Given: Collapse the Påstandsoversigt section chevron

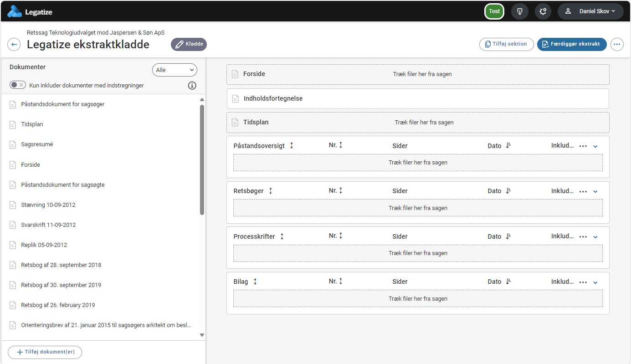Looking at the screenshot, I should click(x=595, y=146).
